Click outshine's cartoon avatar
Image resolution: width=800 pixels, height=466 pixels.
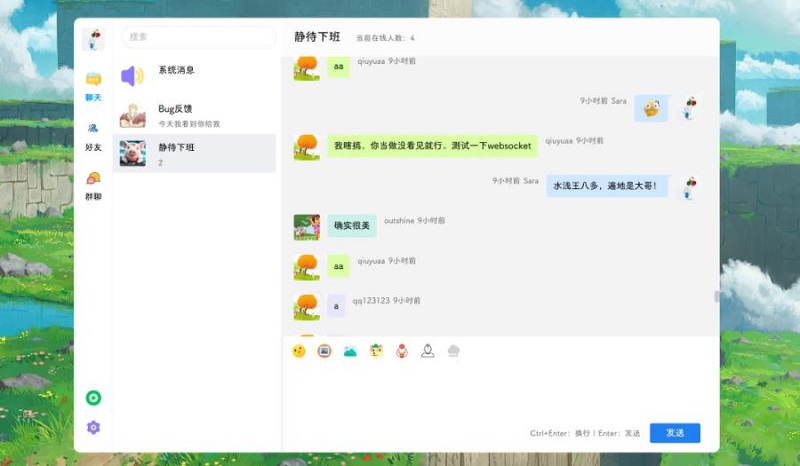307,227
